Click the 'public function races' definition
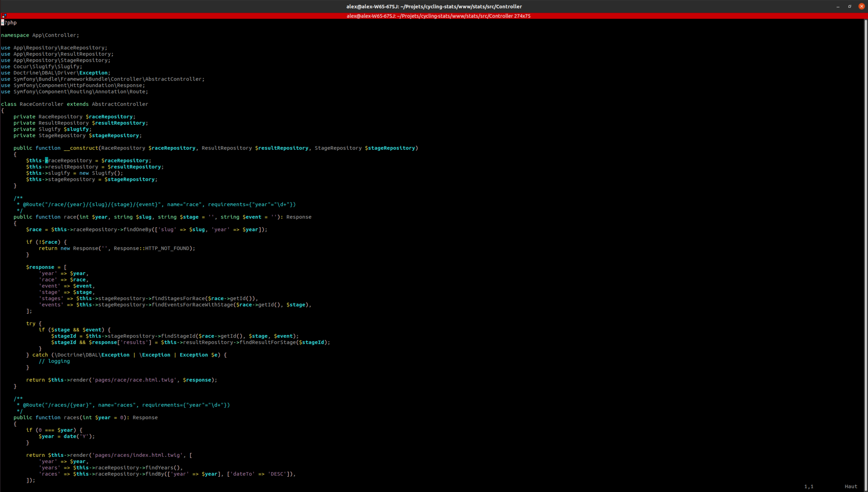868x492 pixels. pos(47,417)
